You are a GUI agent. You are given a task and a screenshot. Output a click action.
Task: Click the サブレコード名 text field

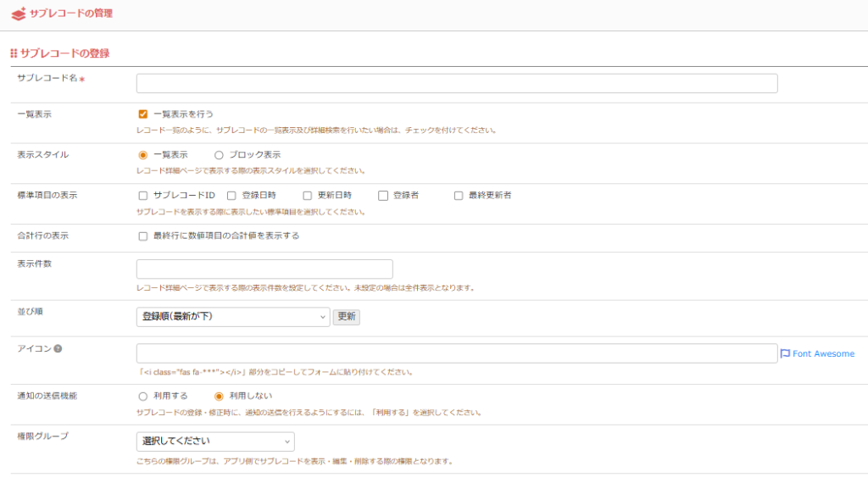point(457,83)
